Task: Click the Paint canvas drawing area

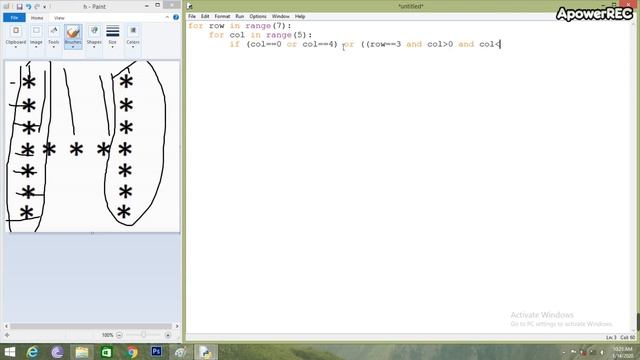Action: pos(92,147)
